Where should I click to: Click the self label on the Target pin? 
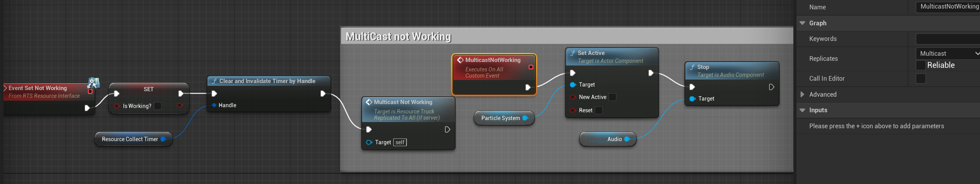pos(400,142)
